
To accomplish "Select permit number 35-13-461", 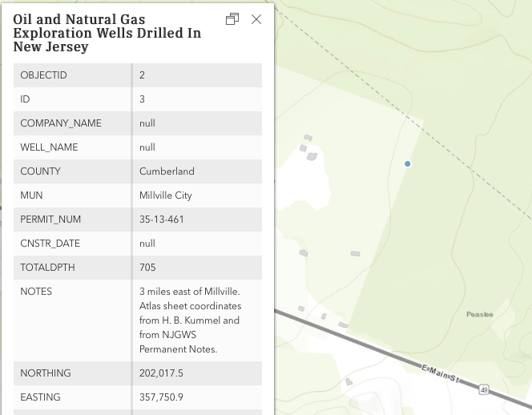I will [162, 220].
